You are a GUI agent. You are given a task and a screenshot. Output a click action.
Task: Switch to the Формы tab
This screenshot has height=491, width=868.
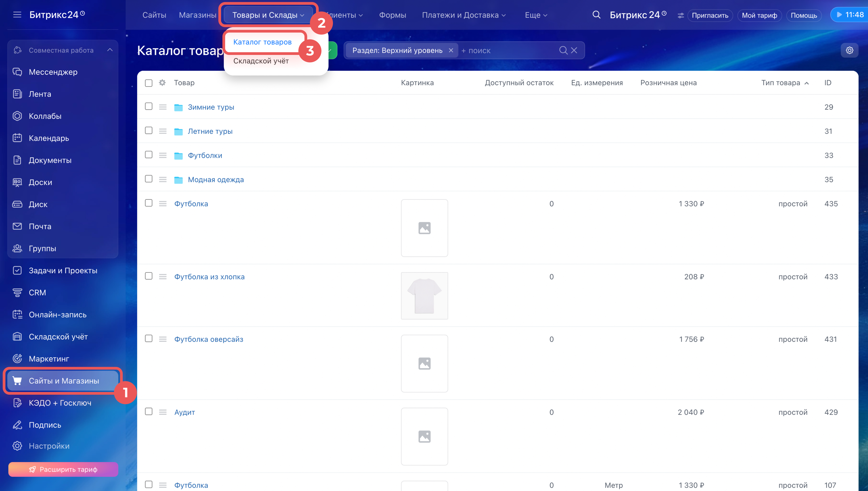click(x=392, y=15)
